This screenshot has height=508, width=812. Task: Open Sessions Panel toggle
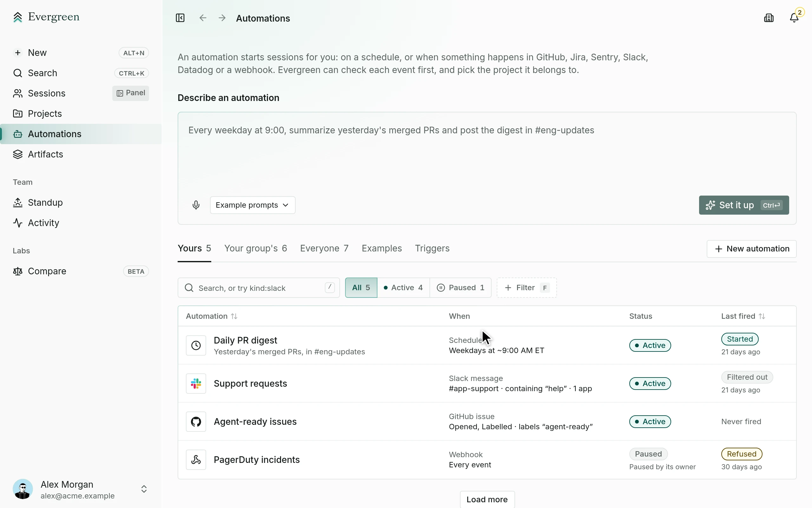(x=131, y=93)
